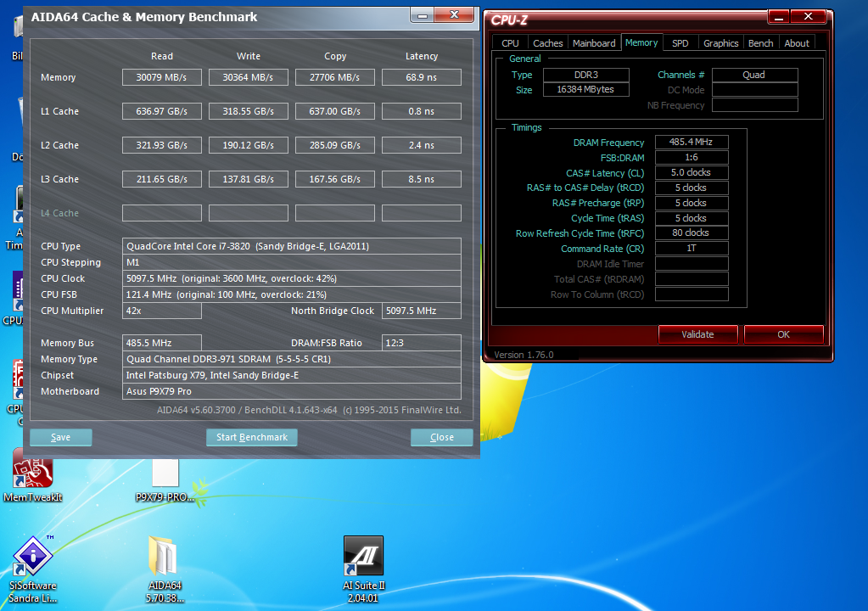
Task: Open the Bench tab in CPU-Z
Action: [760, 43]
